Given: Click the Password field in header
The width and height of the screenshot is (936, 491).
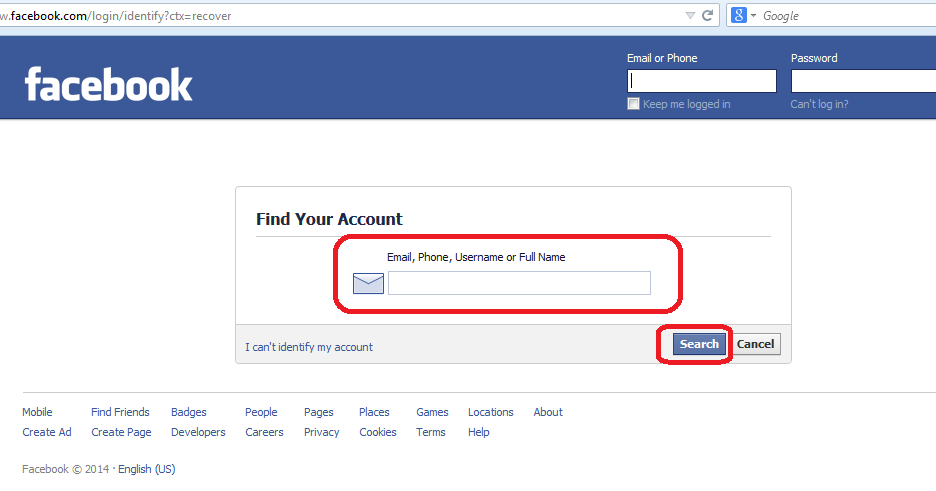Looking at the screenshot, I should tap(863, 81).
